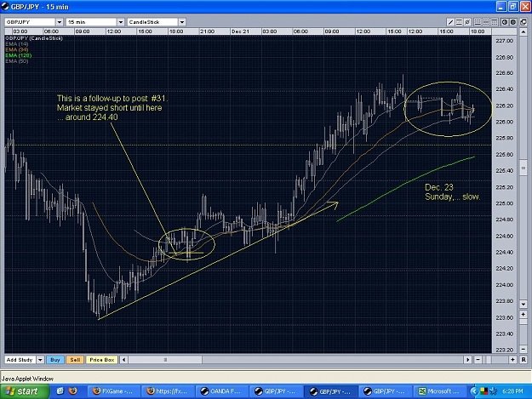
Task: Click the Dec 21 date axis label
Action: (x=240, y=31)
